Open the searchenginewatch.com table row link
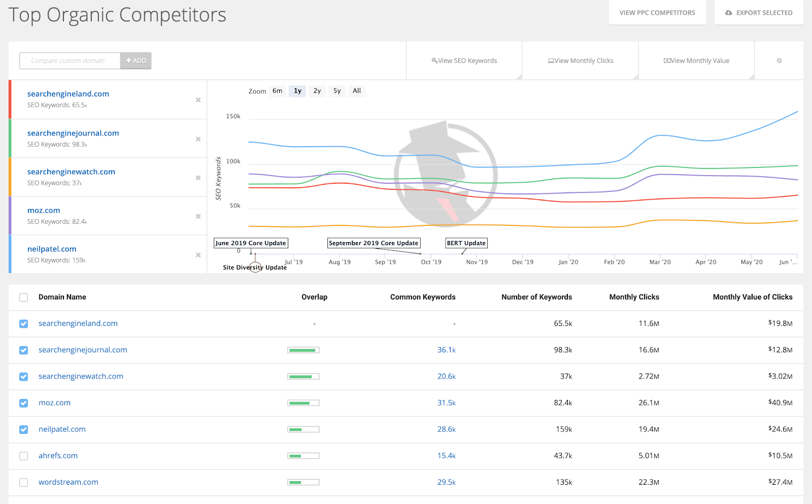 [81, 377]
